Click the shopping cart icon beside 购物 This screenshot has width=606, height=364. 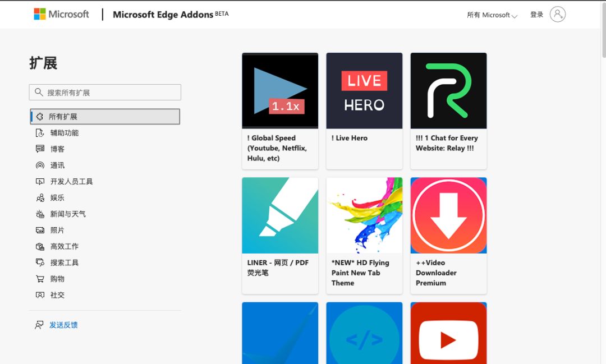40,279
